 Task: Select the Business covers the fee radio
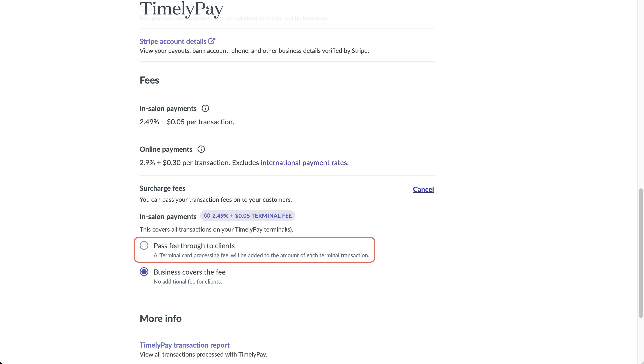pos(144,272)
